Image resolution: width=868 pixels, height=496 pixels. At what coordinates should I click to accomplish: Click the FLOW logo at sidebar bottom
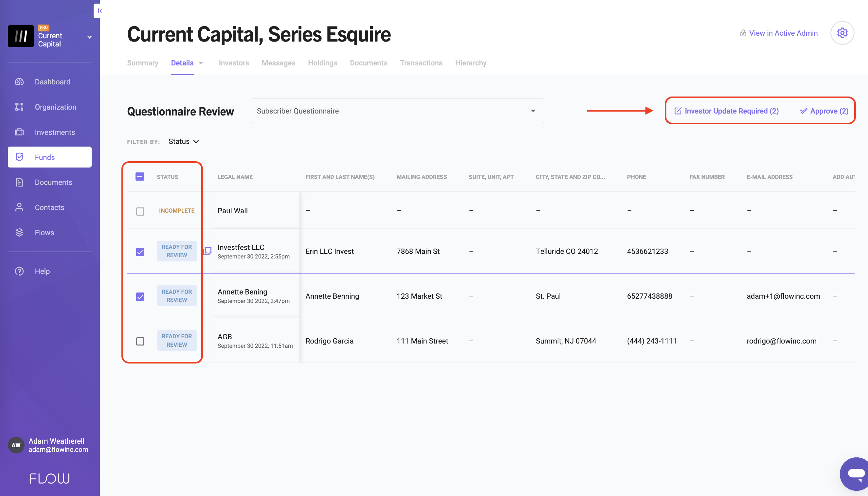pyautogui.click(x=50, y=479)
